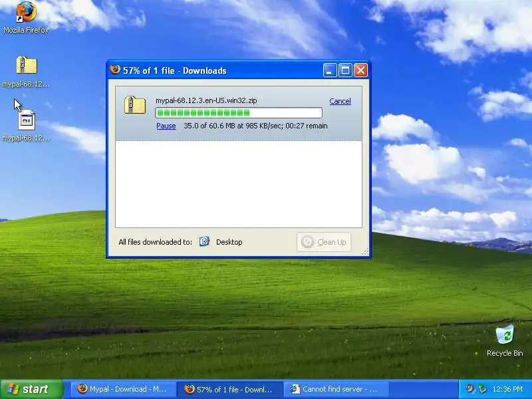Pause the mypal zip download

click(x=166, y=126)
